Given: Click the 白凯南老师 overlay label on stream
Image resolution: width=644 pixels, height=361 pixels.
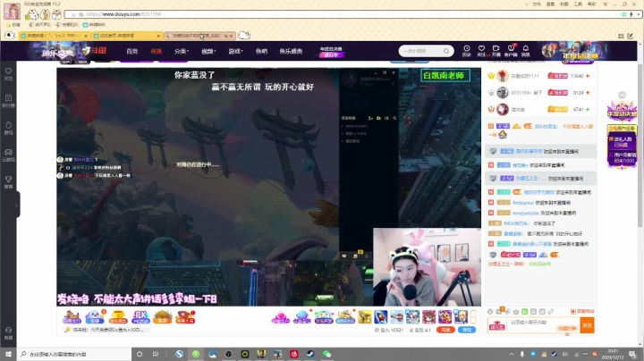Looking at the screenshot, I should point(445,75).
